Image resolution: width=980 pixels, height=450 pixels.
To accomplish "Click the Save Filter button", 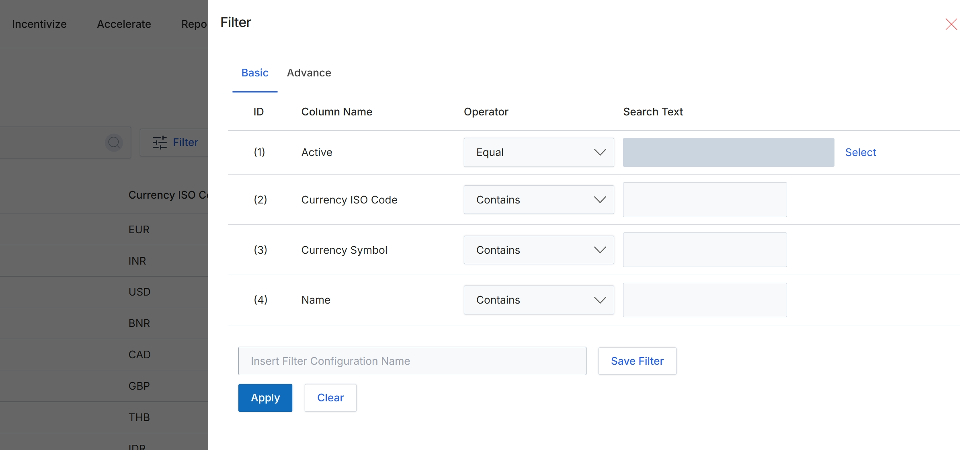I will pos(637,361).
